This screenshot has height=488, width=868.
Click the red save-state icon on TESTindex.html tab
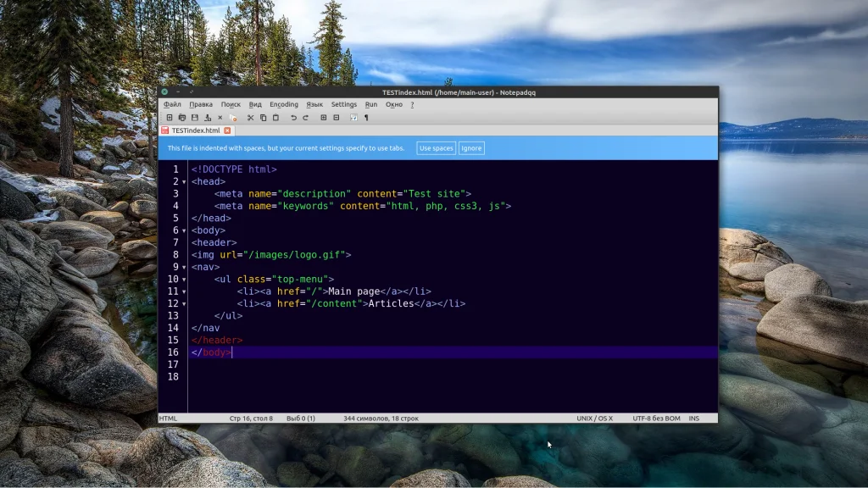coord(165,130)
